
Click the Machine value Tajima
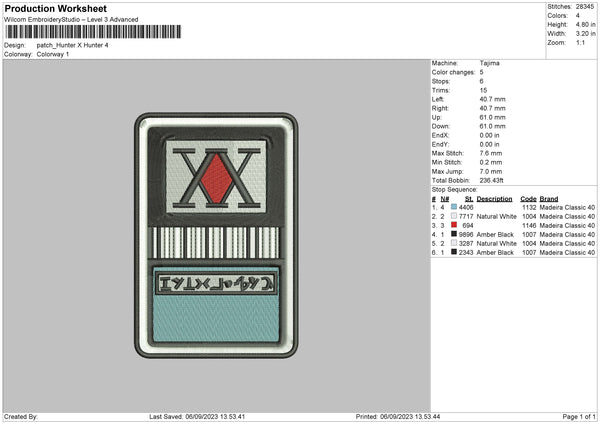click(489, 63)
